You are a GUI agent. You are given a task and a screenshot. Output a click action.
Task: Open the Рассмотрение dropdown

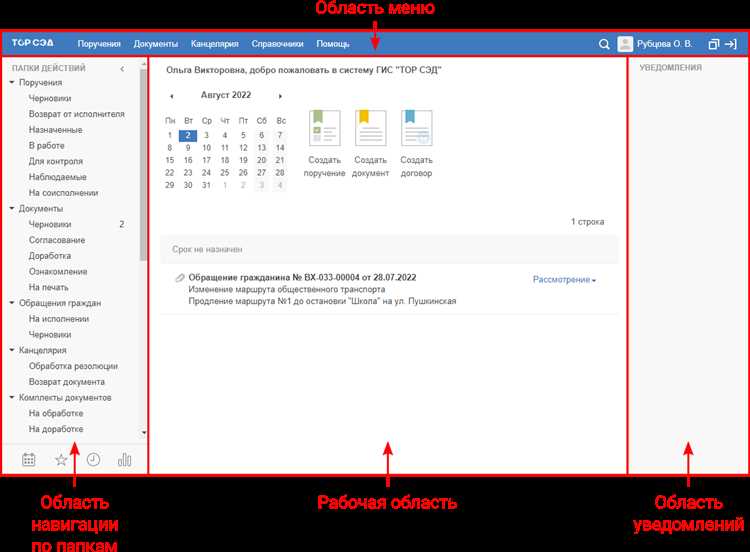(x=564, y=280)
